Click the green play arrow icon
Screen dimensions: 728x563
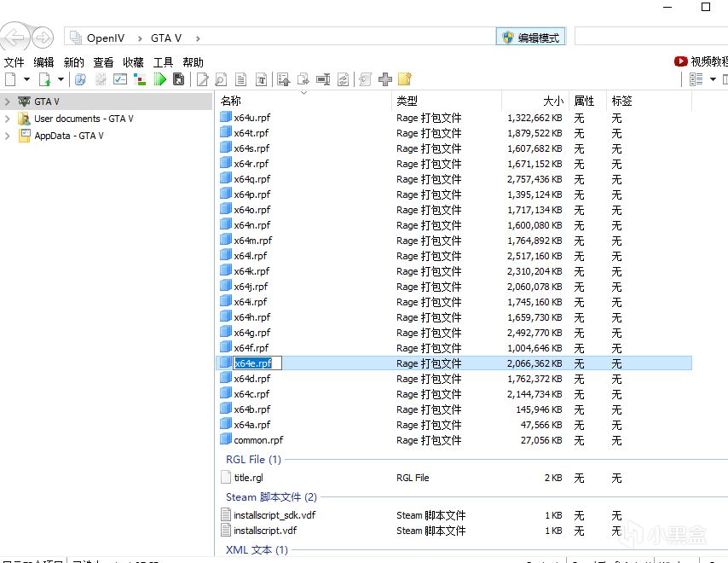tap(159, 79)
